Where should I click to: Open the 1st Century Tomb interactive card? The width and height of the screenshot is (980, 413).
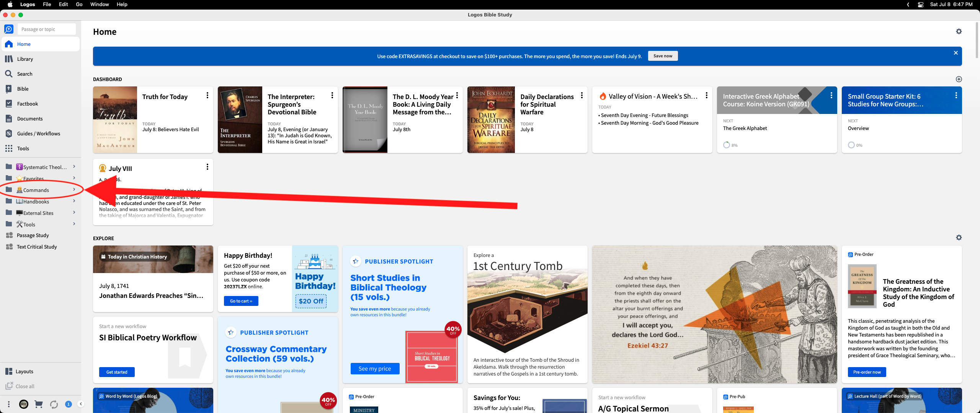(528, 314)
